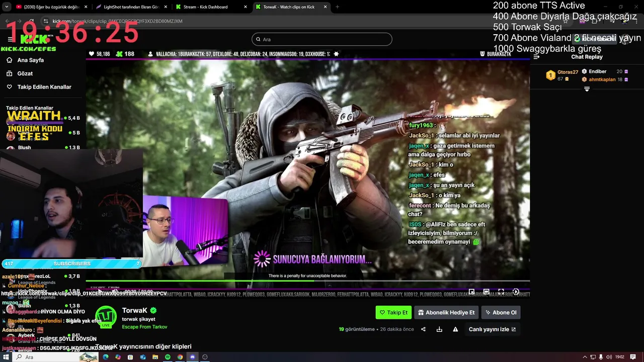Click Endiber in chat leaderboard
644x362 pixels.
(598, 71)
